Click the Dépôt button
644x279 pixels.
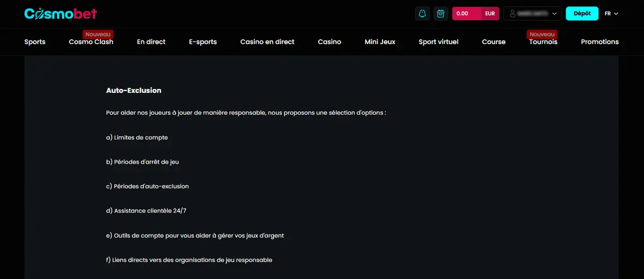tap(582, 13)
